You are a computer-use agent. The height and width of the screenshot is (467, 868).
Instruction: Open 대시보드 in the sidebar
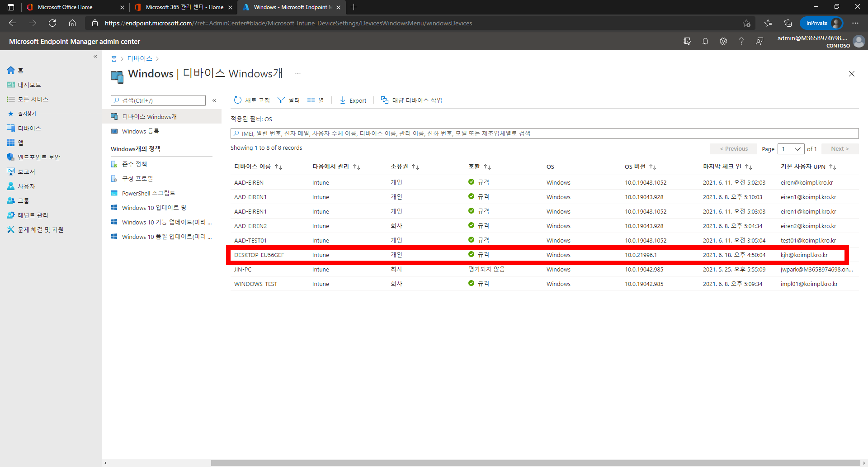coord(24,85)
